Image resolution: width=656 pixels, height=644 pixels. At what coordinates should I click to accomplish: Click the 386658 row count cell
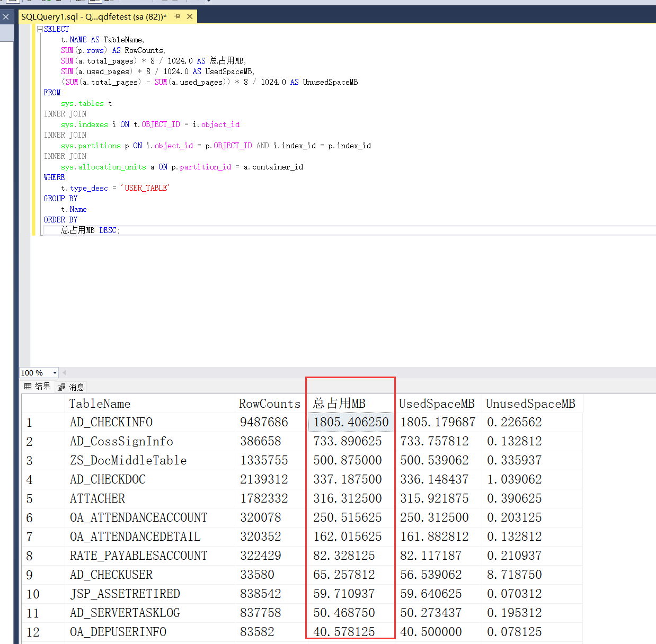271,441
